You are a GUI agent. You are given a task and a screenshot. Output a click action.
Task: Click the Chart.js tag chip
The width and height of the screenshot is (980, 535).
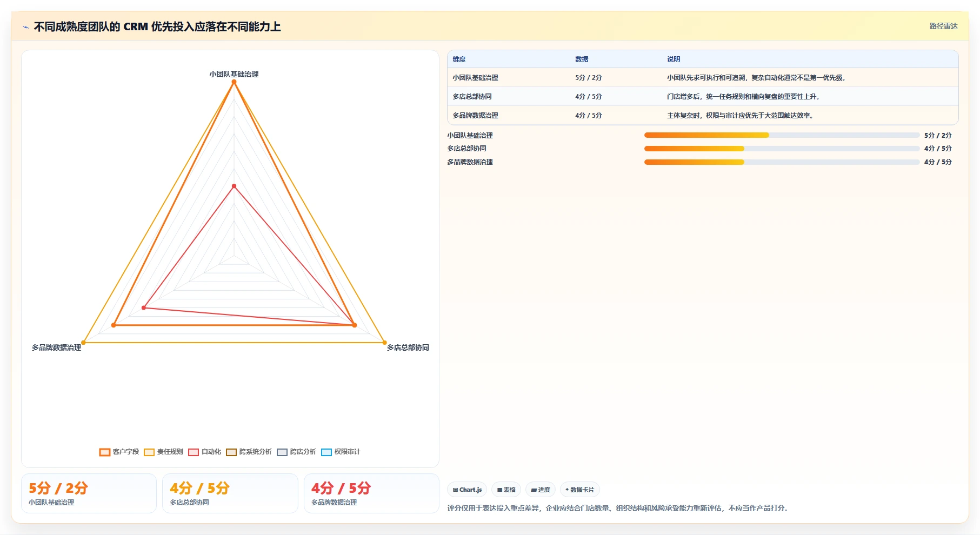point(467,490)
